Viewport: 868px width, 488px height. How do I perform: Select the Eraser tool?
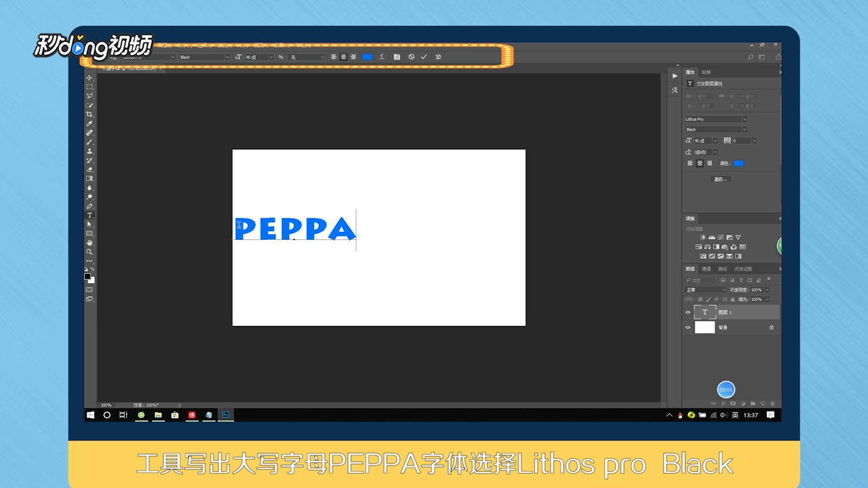click(x=90, y=169)
